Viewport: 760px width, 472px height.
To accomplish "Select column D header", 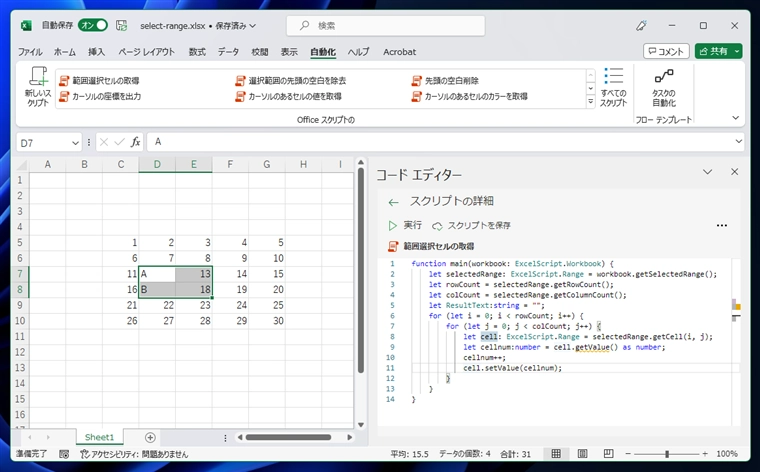I will 157,164.
